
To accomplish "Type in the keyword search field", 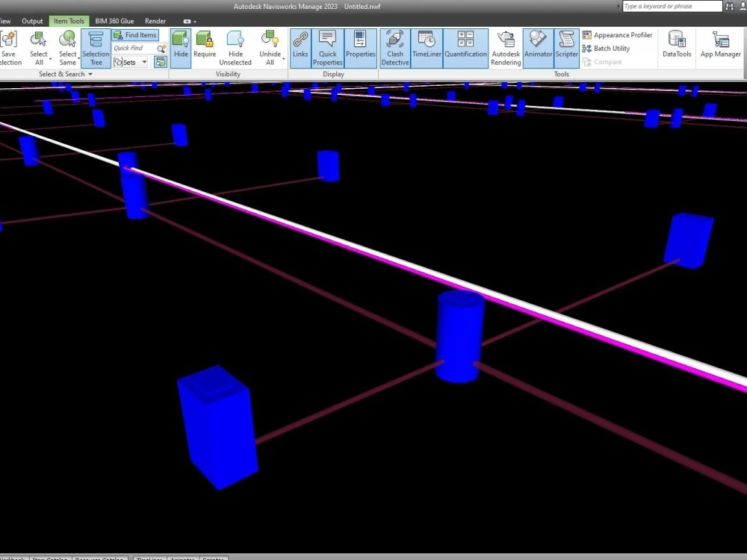I will click(670, 6).
